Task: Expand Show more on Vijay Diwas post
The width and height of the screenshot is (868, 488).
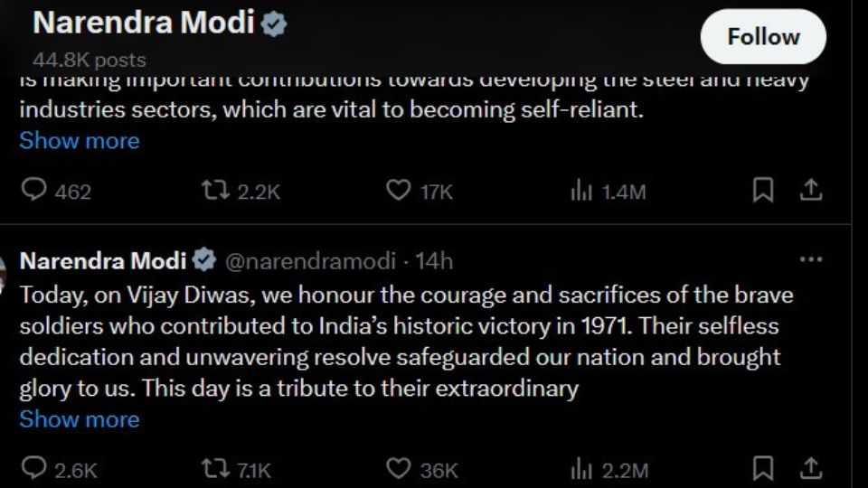Action: click(80, 419)
